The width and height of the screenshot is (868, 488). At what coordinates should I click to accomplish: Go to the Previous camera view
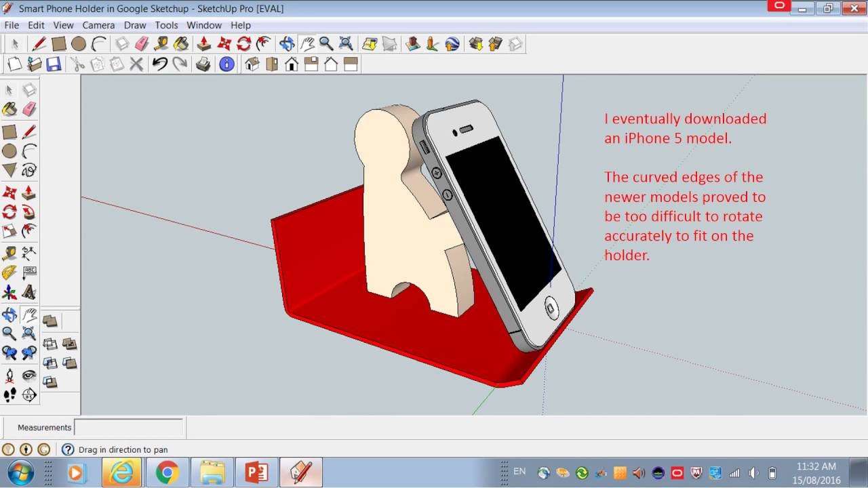pos(9,353)
